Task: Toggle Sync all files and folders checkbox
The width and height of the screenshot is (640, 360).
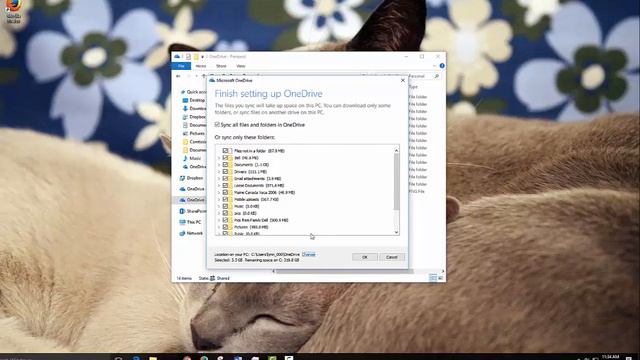Action: pos(217,124)
